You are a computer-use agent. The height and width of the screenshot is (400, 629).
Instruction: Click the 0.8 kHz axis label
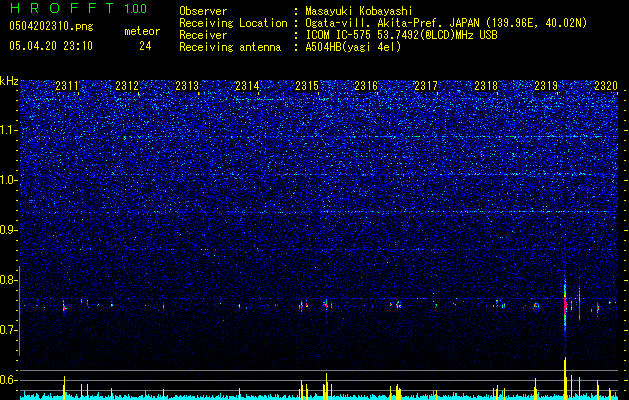tap(9, 280)
